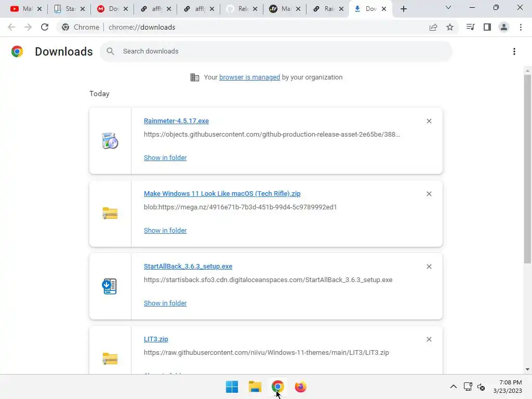Click the muted volume tray icon
This screenshot has height=399, width=532.
pos(481,387)
